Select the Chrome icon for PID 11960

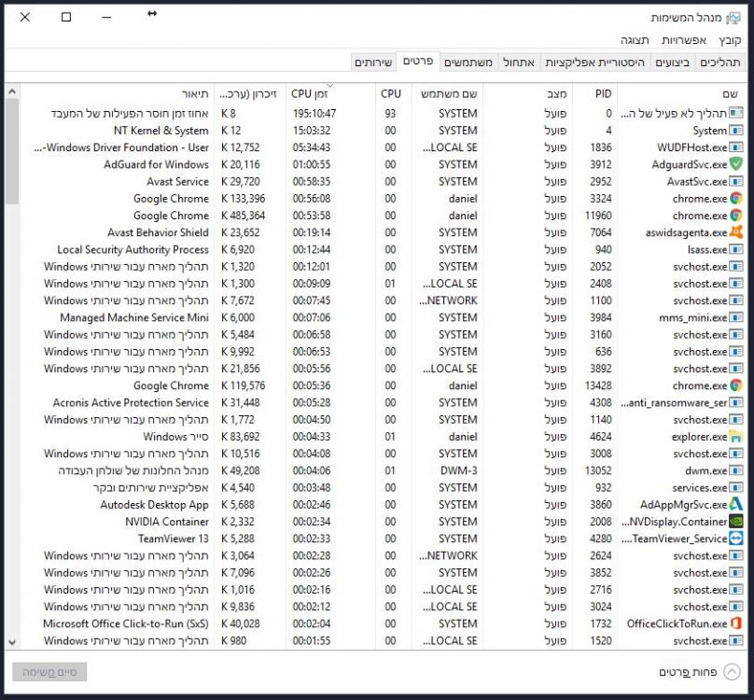pyautogui.click(x=735, y=216)
